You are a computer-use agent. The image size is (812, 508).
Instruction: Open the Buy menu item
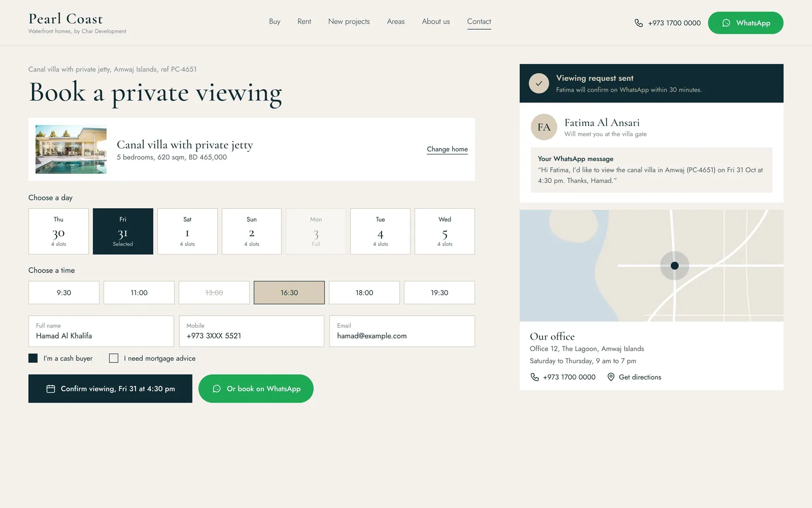coord(275,21)
